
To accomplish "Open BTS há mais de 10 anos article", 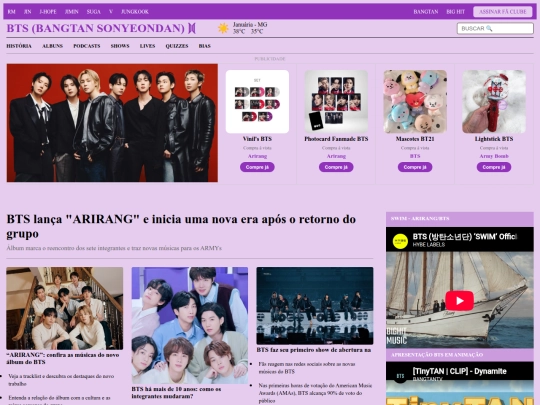I will point(176,393).
